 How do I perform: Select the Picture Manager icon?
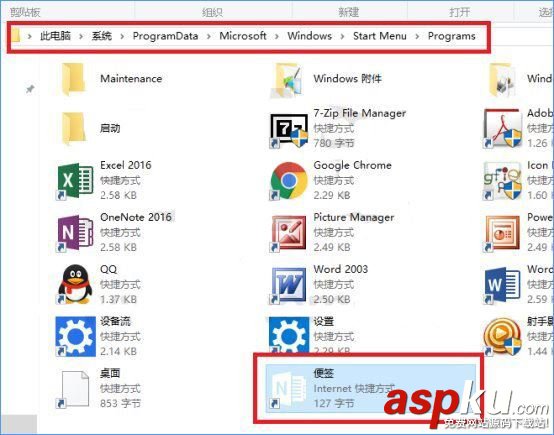point(288,233)
